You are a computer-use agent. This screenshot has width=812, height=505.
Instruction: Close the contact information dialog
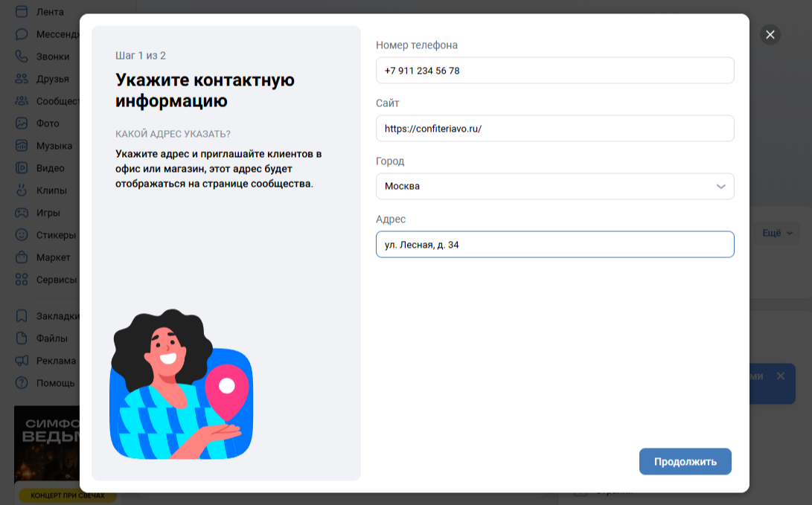pyautogui.click(x=770, y=34)
